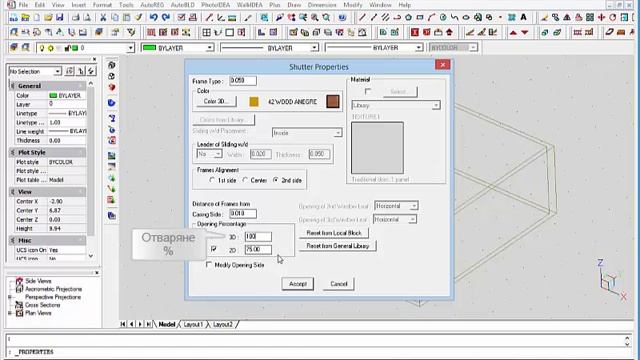This screenshot has height=360, width=640.
Task: Click the 'Color 3D...' button
Action: click(x=216, y=101)
